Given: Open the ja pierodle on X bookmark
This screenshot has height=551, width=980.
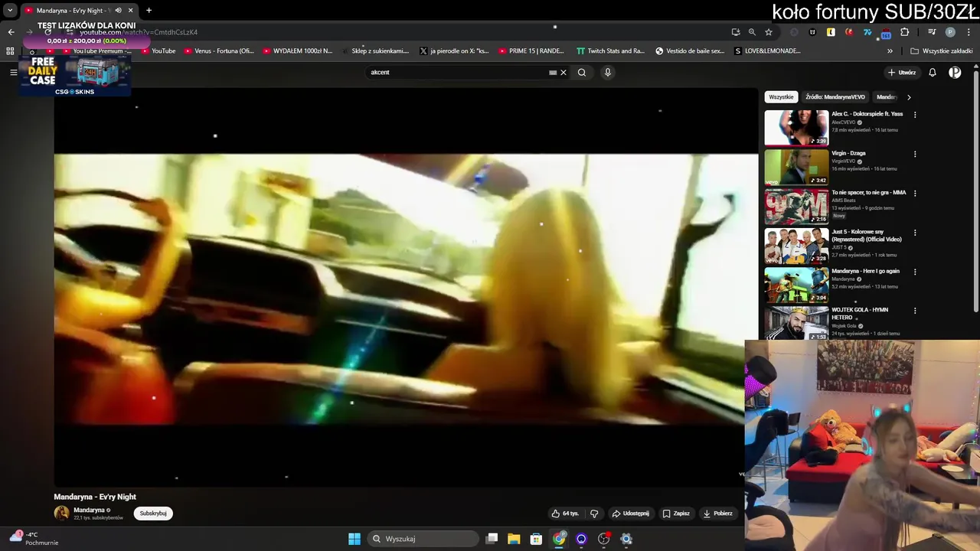Looking at the screenshot, I should pyautogui.click(x=454, y=51).
